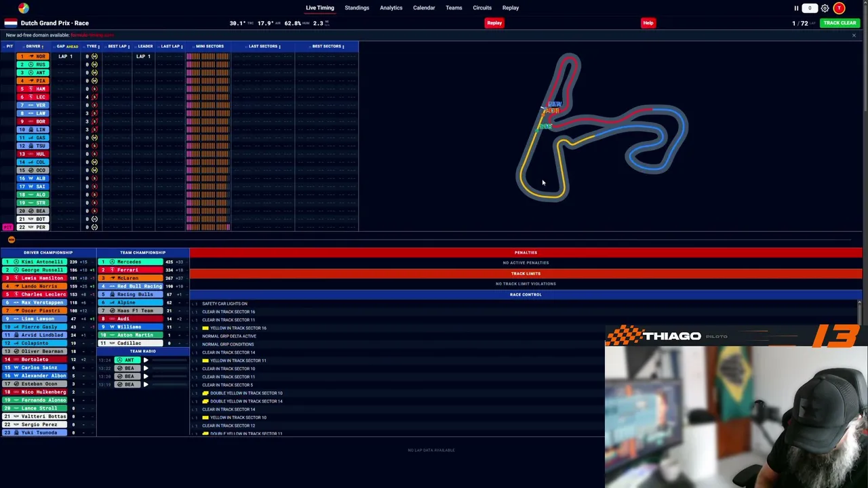Play the 13:19 BEA team radio clip
The width and height of the screenshot is (868, 488).
point(146,384)
